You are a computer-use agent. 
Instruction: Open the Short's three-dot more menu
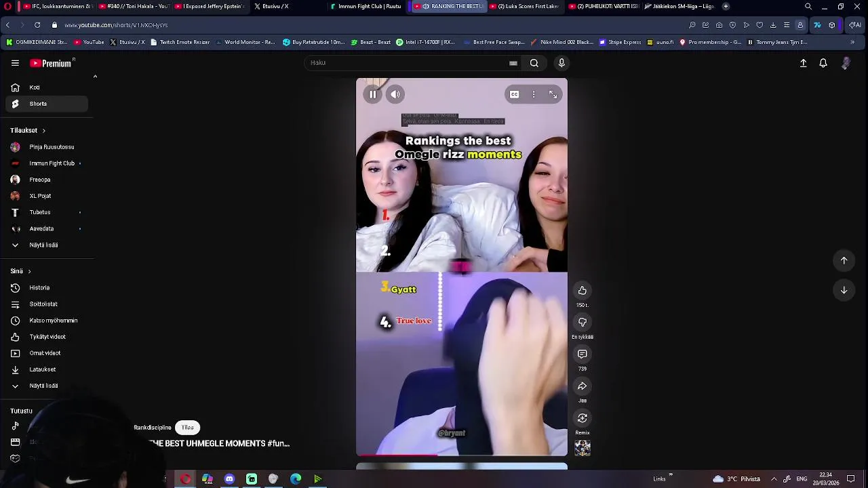click(534, 94)
